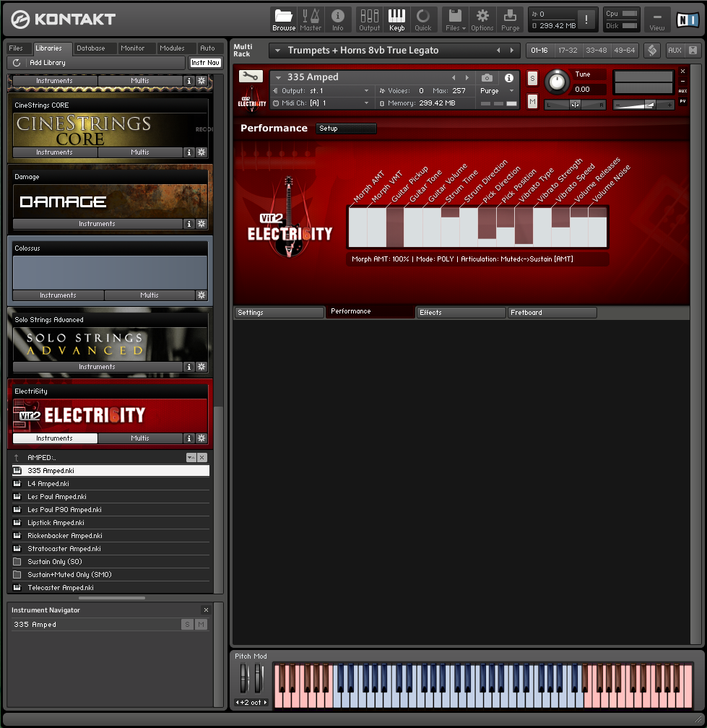Adjust the instrument volume slider

tap(643, 105)
